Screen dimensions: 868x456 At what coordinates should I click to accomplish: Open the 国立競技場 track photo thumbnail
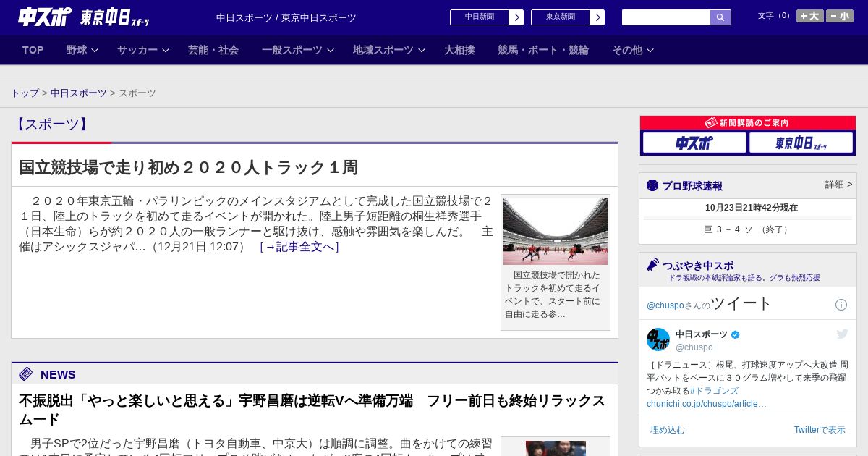click(x=556, y=231)
